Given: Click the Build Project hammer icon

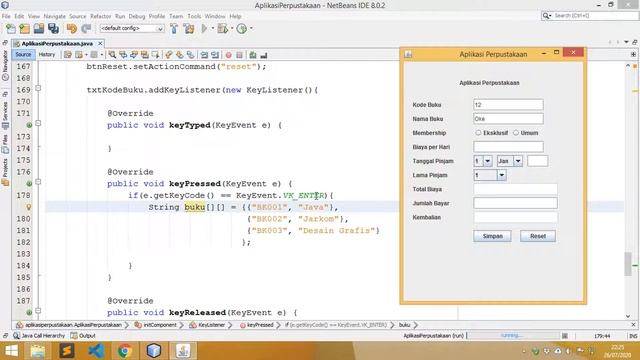Looking at the screenshot, I should [x=174, y=29].
